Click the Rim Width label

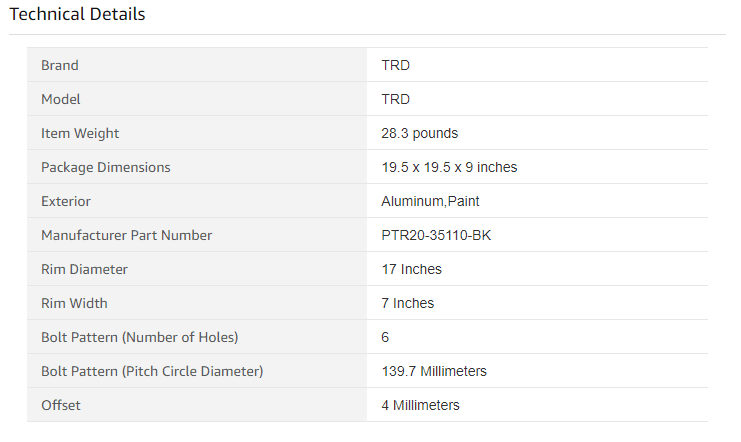click(74, 303)
